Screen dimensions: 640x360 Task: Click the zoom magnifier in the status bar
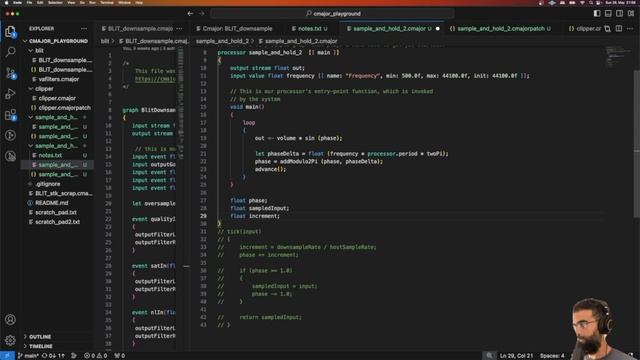tap(489, 356)
